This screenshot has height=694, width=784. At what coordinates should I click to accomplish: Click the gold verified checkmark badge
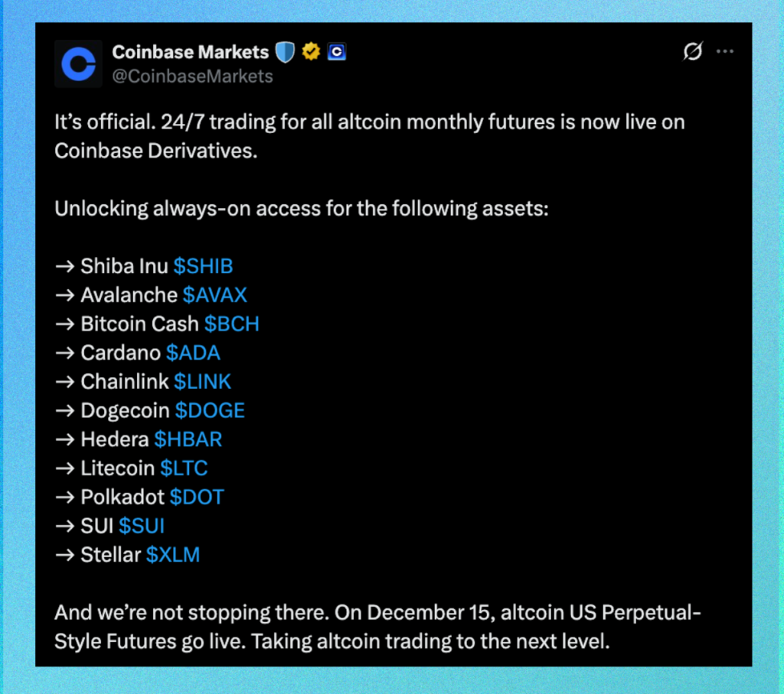310,52
